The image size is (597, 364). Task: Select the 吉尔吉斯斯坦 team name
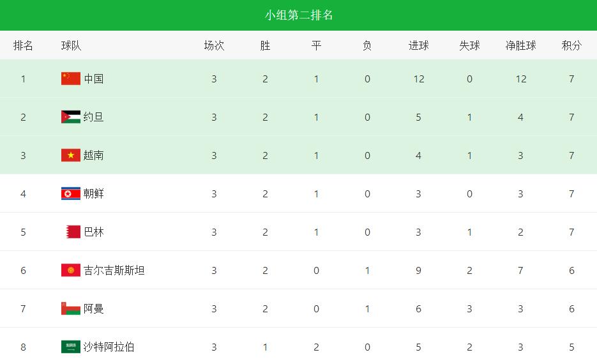click(x=114, y=270)
